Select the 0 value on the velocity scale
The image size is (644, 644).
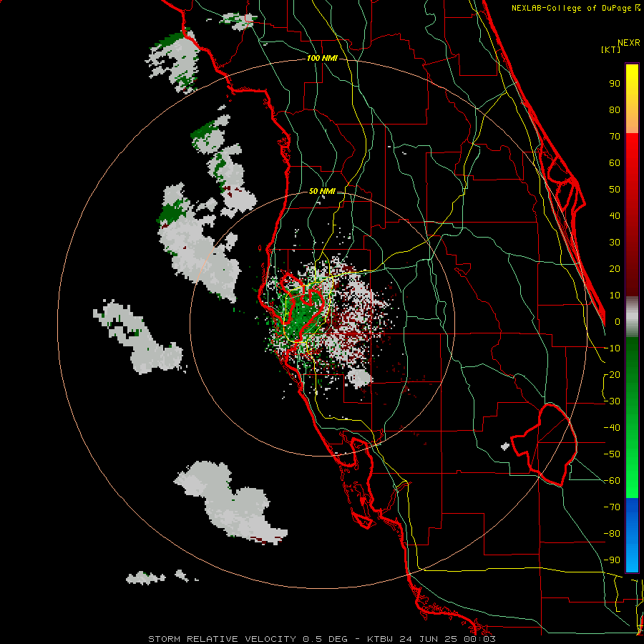[x=618, y=322]
